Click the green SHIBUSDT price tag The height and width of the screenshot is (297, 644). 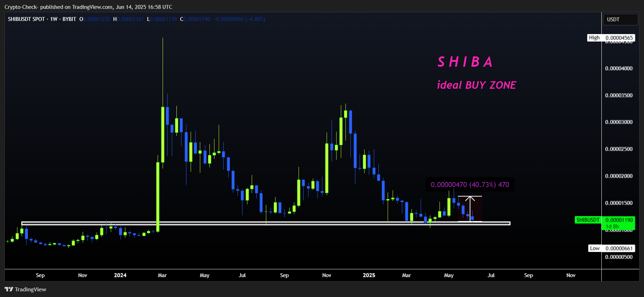click(x=588, y=220)
